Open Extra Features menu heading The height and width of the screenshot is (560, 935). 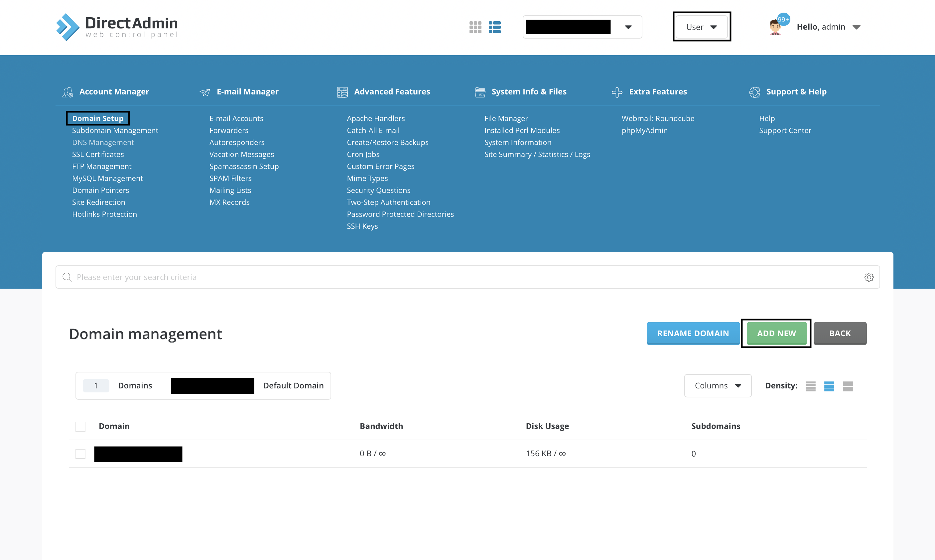658,92
